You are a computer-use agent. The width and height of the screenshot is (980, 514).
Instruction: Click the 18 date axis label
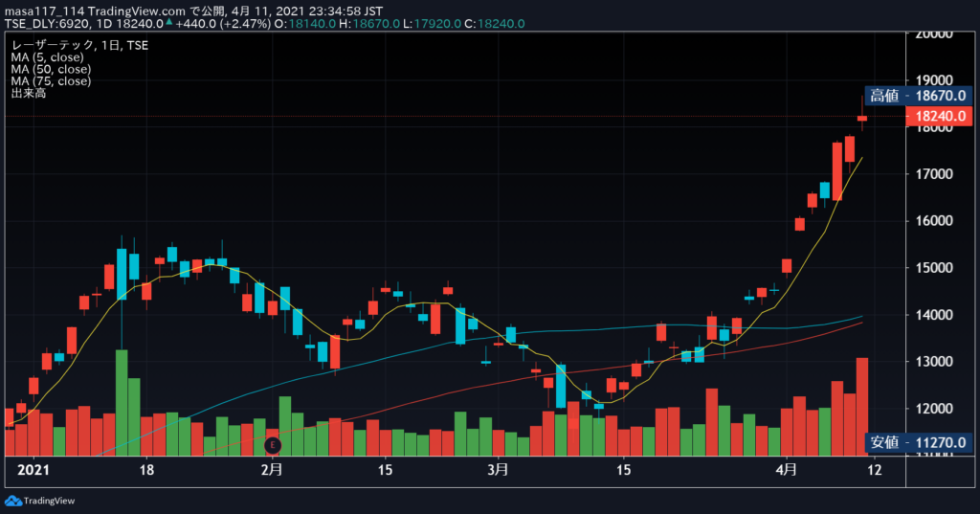click(146, 470)
